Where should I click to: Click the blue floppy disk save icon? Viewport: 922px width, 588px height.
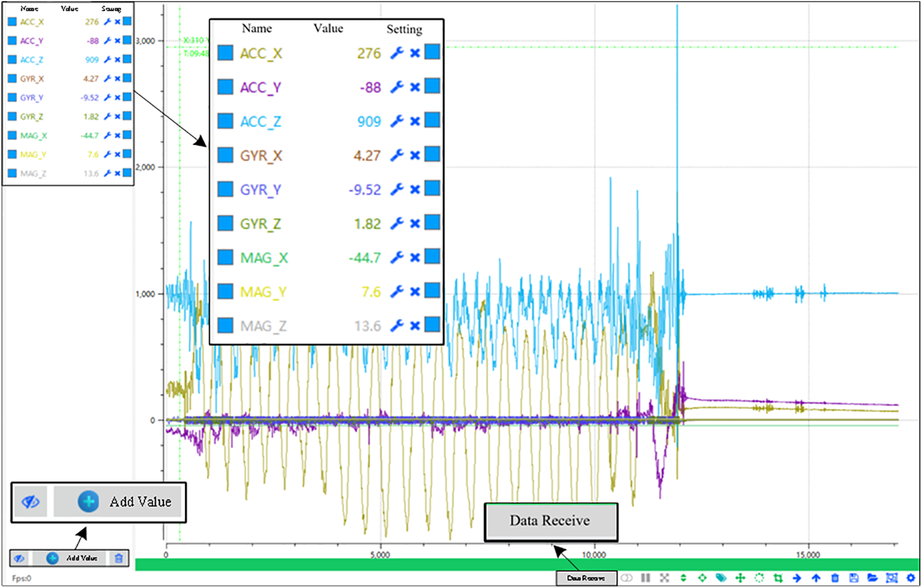[x=854, y=578]
